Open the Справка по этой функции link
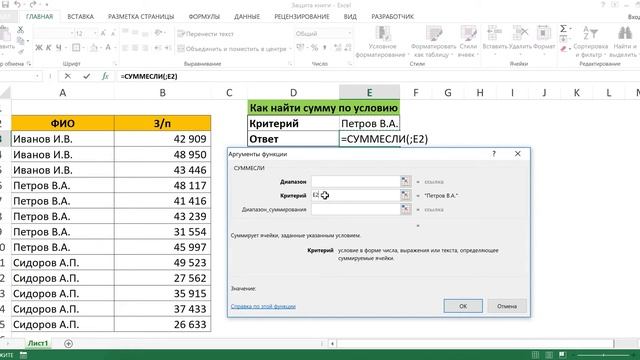 (x=263, y=306)
